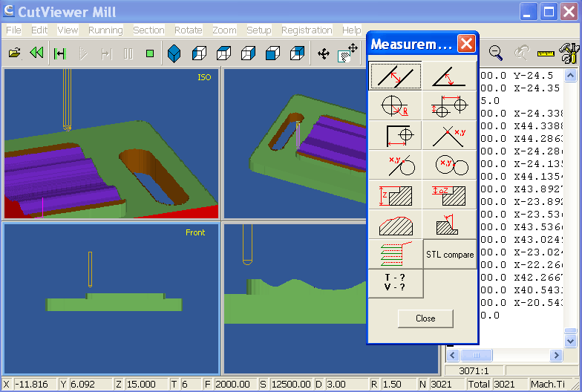582x392 pixels.
Task: Select the circle tangent point x,y tool
Action: (x=395, y=165)
